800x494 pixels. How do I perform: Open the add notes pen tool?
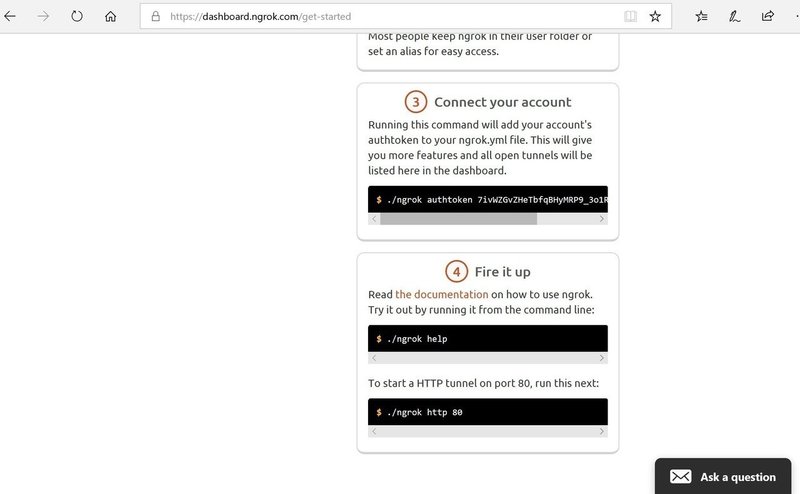pyautogui.click(x=734, y=16)
